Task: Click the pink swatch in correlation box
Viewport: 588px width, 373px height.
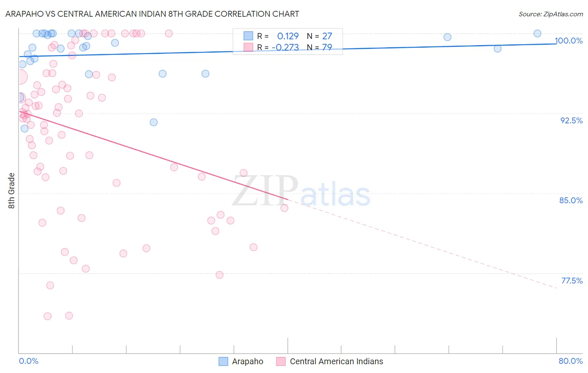Action: (x=248, y=47)
